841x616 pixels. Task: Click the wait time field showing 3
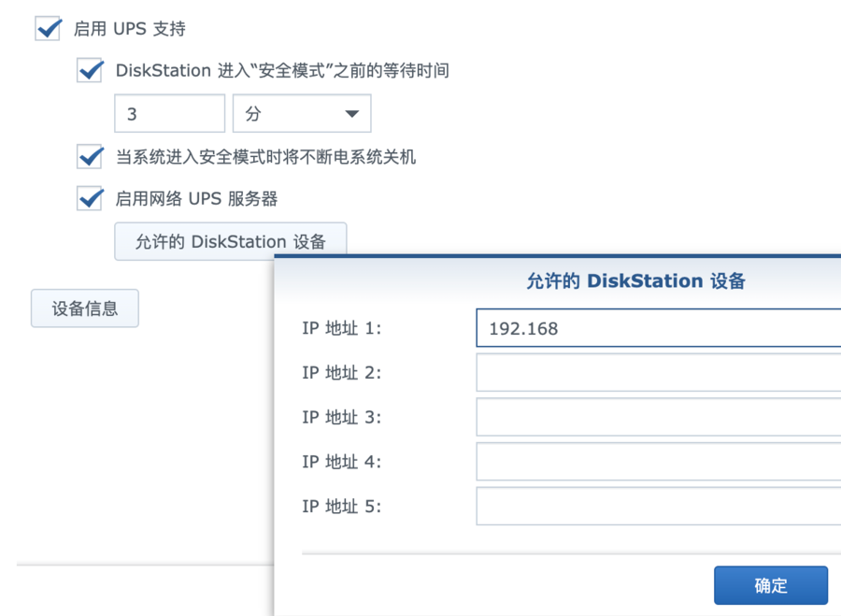pyautogui.click(x=169, y=114)
